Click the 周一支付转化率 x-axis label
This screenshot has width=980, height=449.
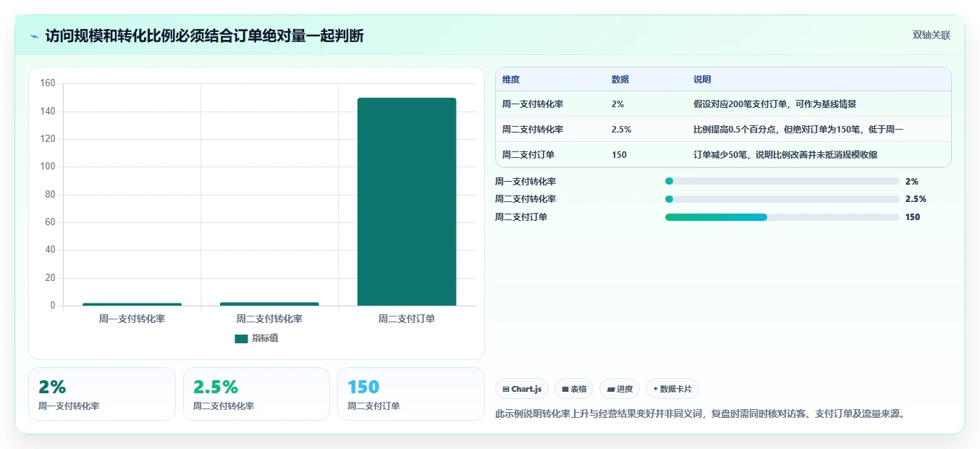point(132,319)
